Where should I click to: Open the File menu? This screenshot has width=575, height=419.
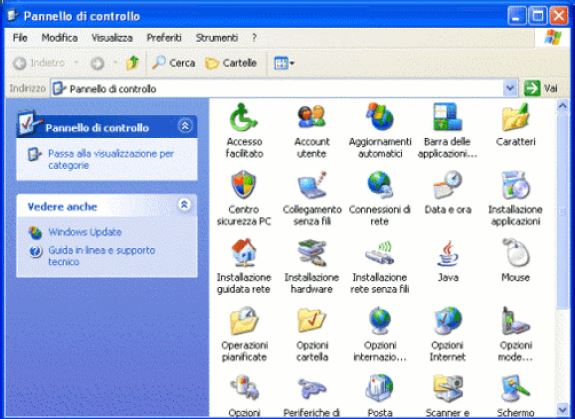pyautogui.click(x=20, y=38)
